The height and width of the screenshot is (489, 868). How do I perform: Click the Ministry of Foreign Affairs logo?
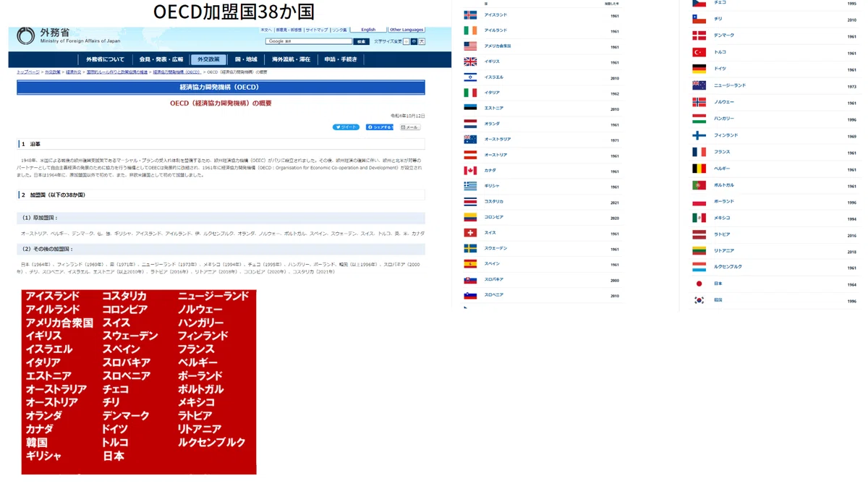pyautogui.click(x=26, y=35)
